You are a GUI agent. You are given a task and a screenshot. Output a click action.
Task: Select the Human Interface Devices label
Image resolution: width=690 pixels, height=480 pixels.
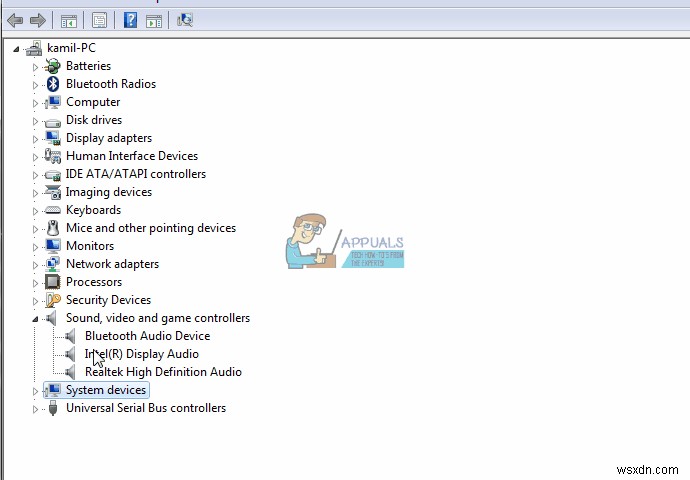coord(132,156)
